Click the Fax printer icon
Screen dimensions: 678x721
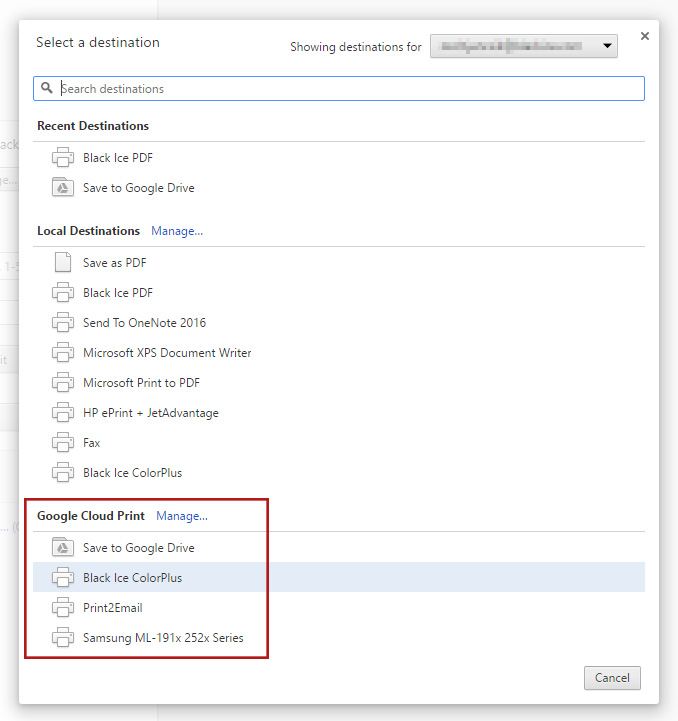click(x=63, y=443)
